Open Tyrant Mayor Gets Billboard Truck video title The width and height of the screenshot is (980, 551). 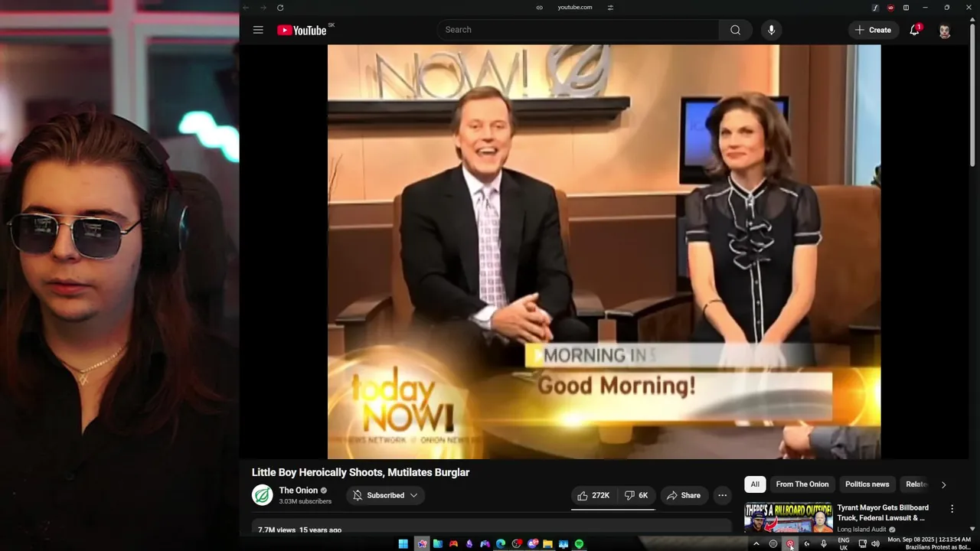coord(883,513)
